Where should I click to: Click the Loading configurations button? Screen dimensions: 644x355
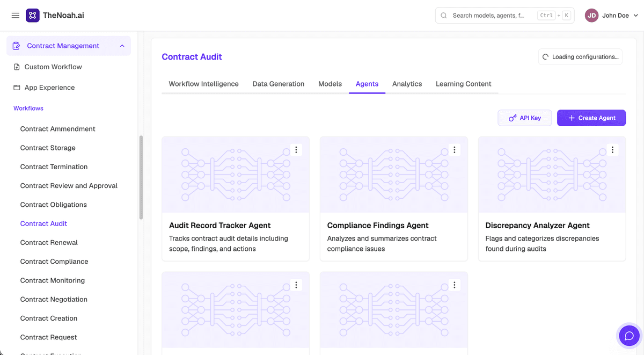(580, 57)
